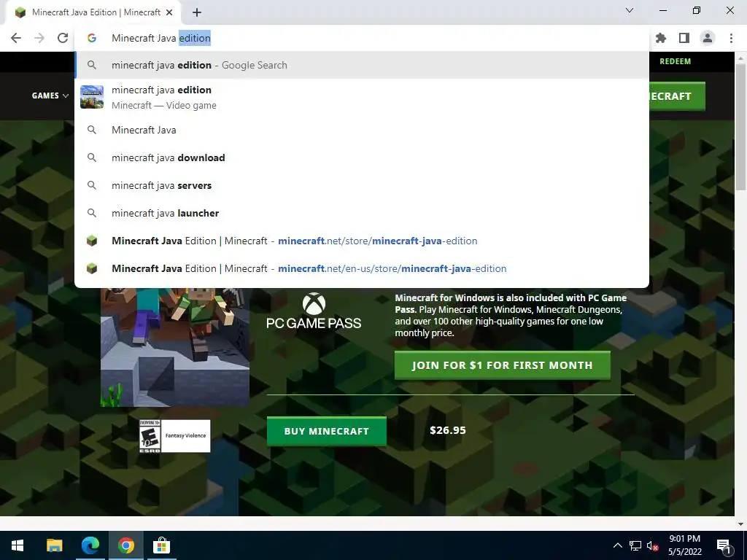The height and width of the screenshot is (560, 747).
Task: Open the Chrome side panel icon
Action: tap(684, 38)
